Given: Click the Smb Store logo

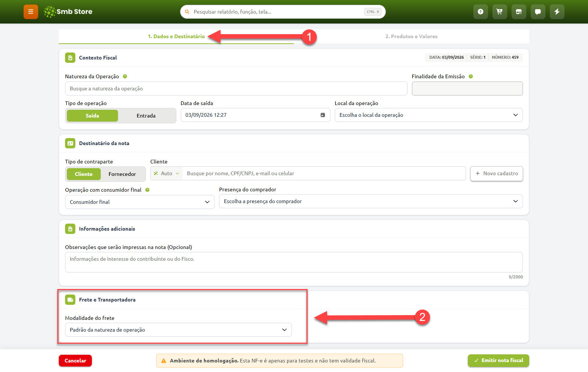Looking at the screenshot, I should point(68,12).
